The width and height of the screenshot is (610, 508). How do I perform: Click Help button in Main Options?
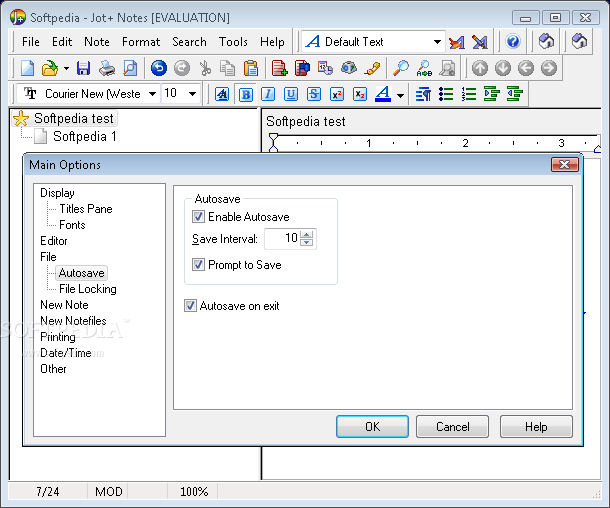[x=536, y=427]
